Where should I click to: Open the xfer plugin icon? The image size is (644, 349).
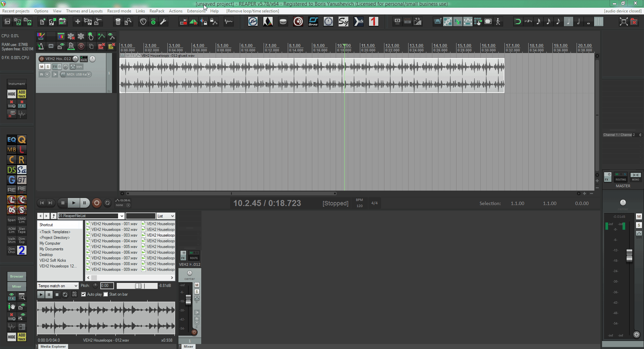point(359,22)
